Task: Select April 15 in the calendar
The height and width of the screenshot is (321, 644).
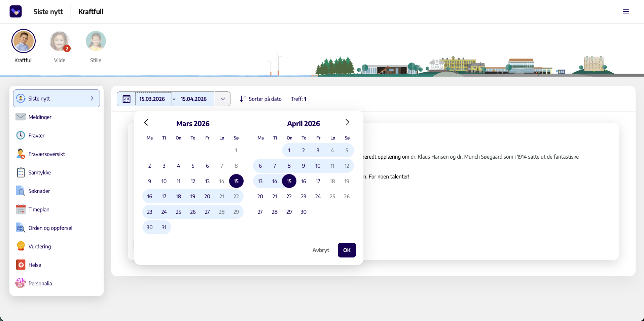Action: (289, 181)
